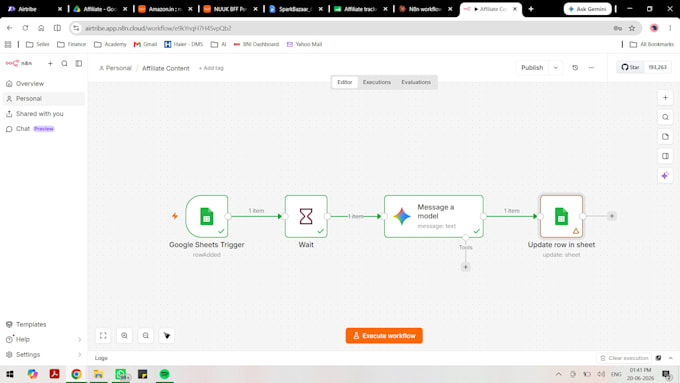Open Chat preview in sidebar
The height and width of the screenshot is (383, 680).
point(43,129)
